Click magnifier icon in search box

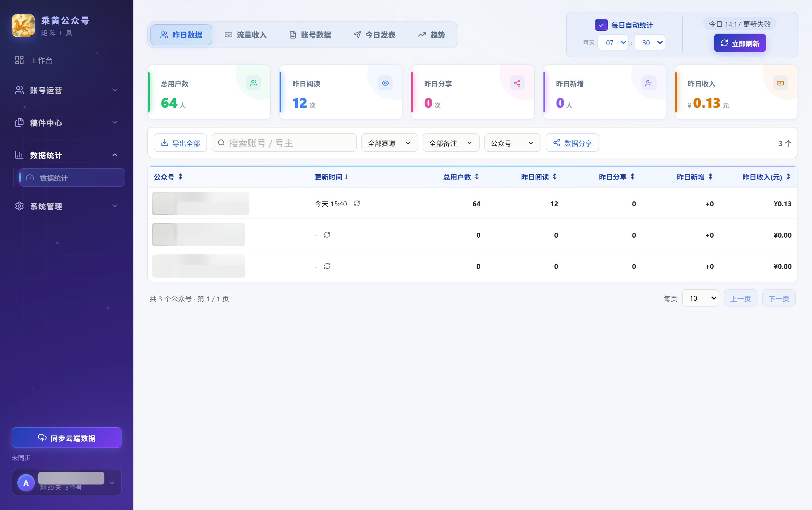tap(221, 143)
